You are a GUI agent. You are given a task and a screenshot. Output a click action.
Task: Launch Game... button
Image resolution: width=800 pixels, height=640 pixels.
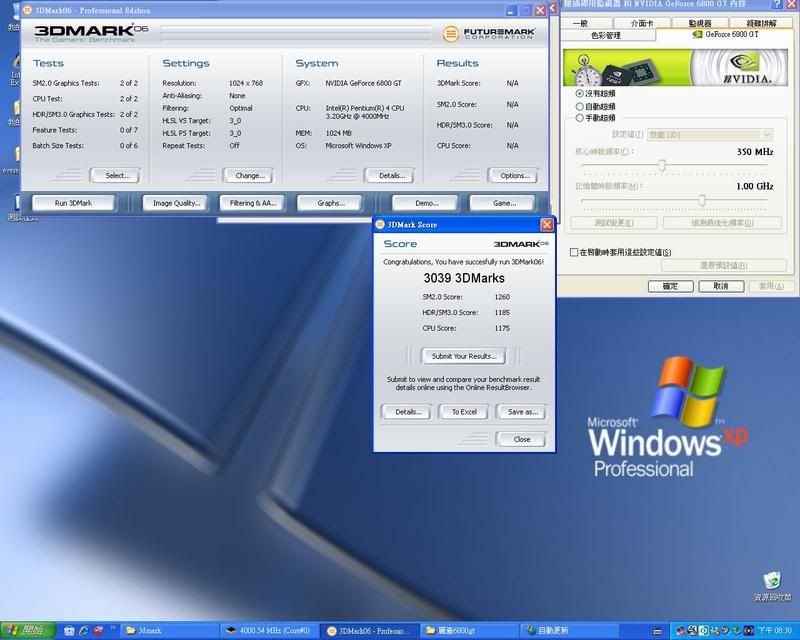[x=503, y=203]
